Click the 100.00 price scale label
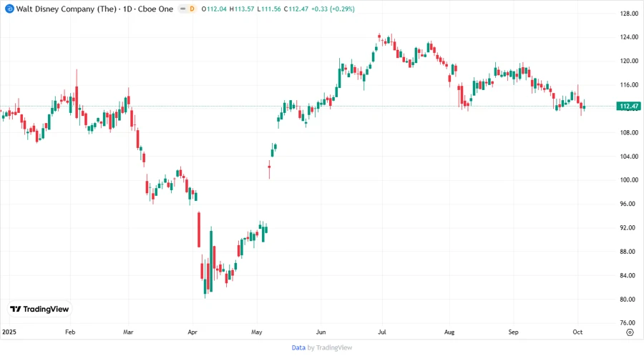644x356 pixels. tap(629, 180)
